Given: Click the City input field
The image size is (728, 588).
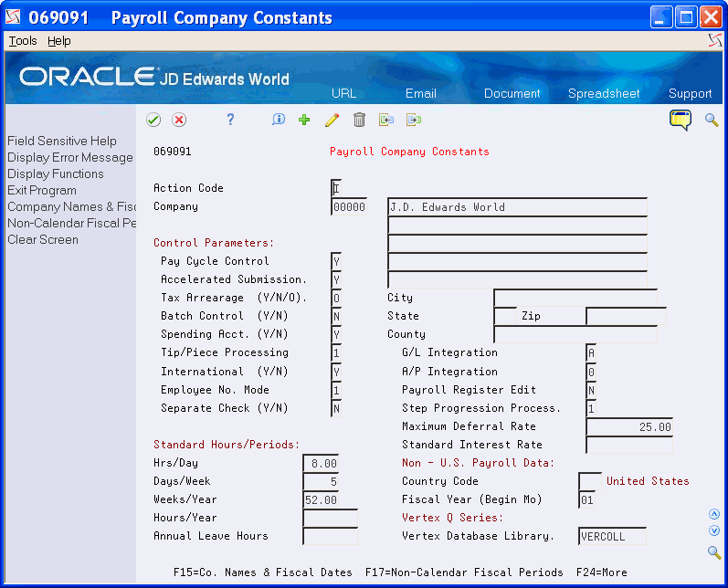Looking at the screenshot, I should pos(575,298).
